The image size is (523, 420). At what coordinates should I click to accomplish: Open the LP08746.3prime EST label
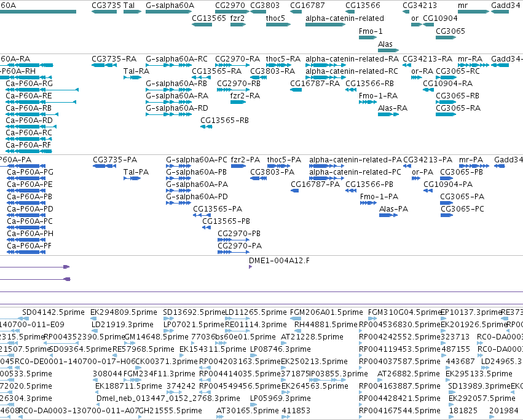pos(280,349)
